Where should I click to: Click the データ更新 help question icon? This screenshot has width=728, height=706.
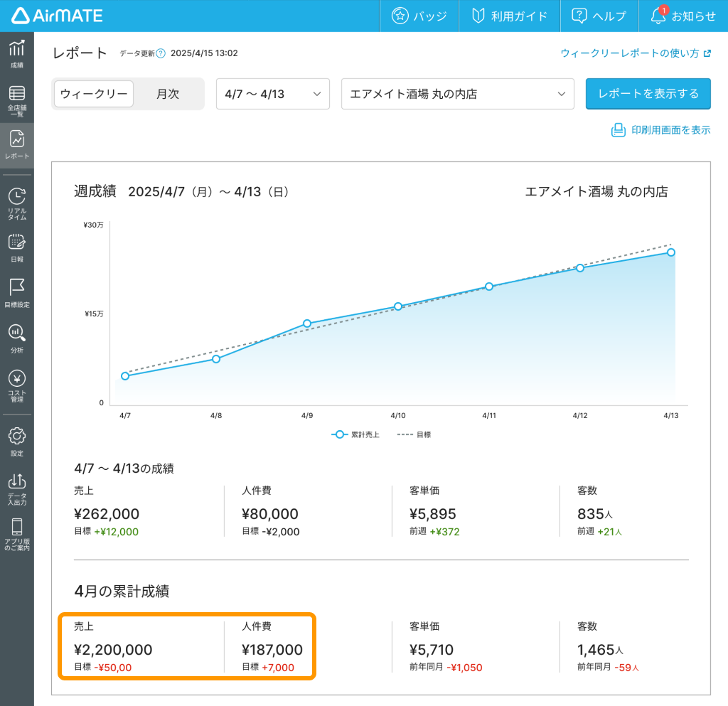pyautogui.click(x=161, y=53)
